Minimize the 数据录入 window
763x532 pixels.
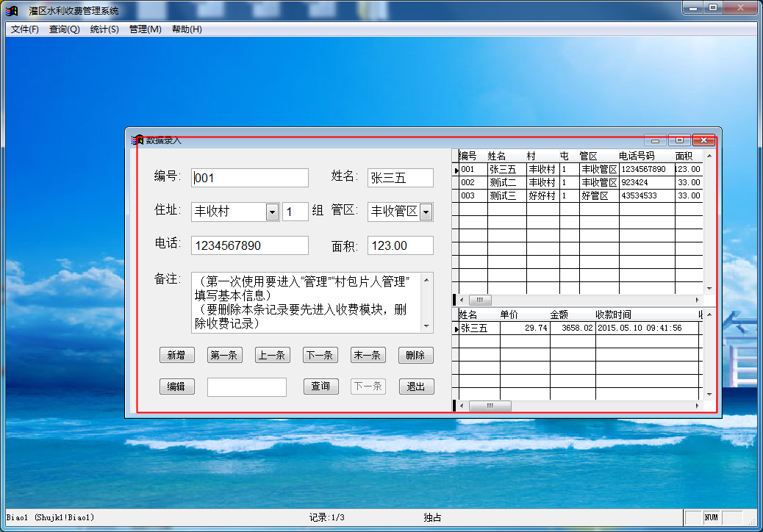point(655,140)
